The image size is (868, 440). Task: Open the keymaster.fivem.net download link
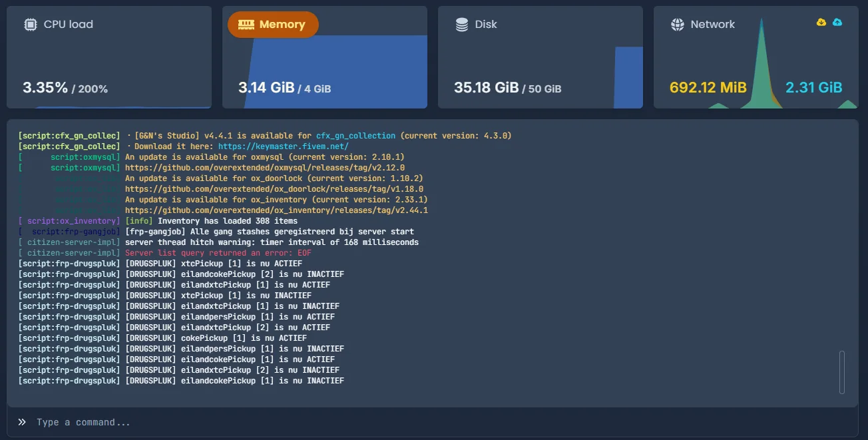(284, 146)
